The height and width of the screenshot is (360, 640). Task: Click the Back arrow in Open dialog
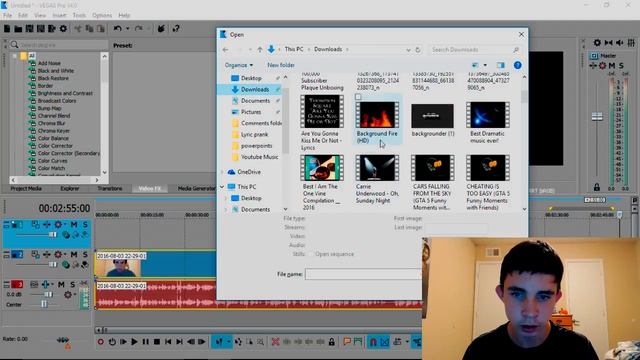(225, 49)
